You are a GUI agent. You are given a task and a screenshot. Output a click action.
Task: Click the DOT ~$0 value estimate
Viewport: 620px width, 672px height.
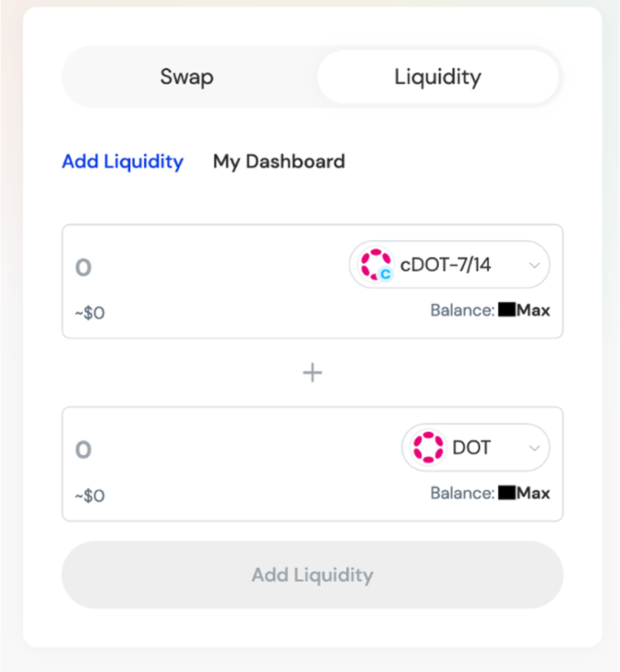pos(89,495)
